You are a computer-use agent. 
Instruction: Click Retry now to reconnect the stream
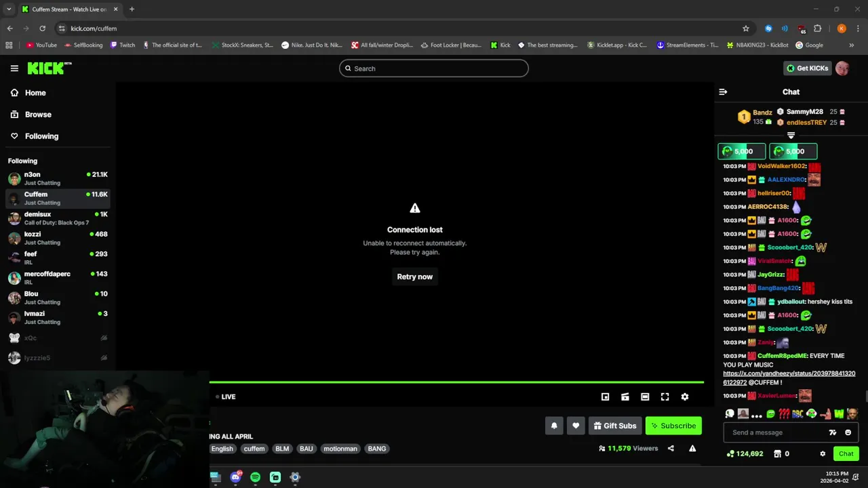click(x=414, y=277)
